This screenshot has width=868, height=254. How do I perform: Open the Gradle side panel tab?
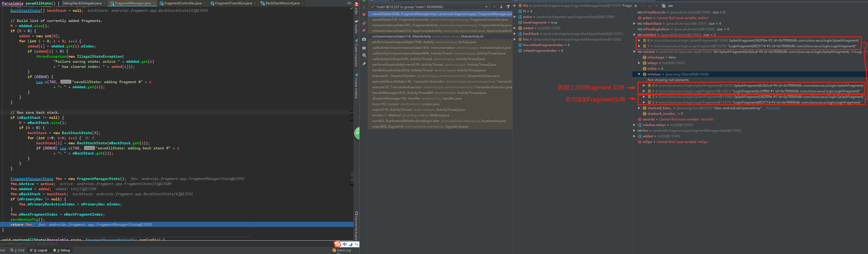pyautogui.click(x=356, y=27)
